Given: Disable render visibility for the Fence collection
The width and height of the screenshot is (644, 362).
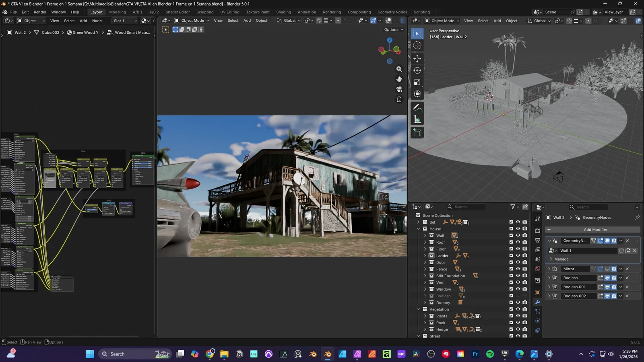Looking at the screenshot, I should click(525, 269).
